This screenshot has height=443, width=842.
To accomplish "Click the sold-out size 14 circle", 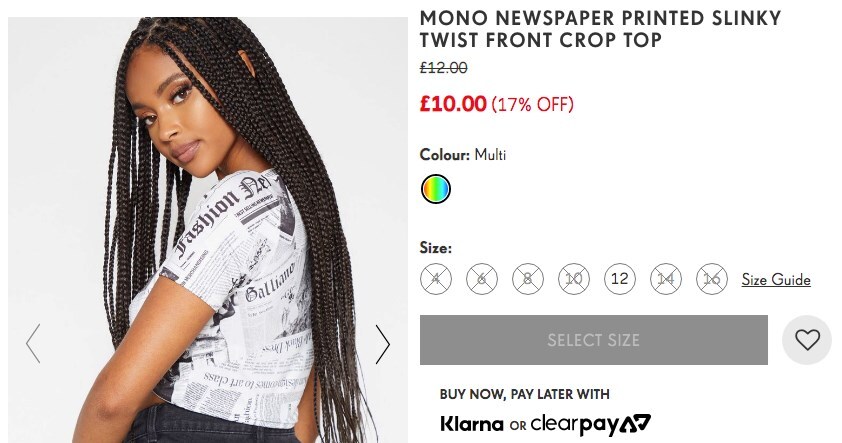I will coord(666,279).
